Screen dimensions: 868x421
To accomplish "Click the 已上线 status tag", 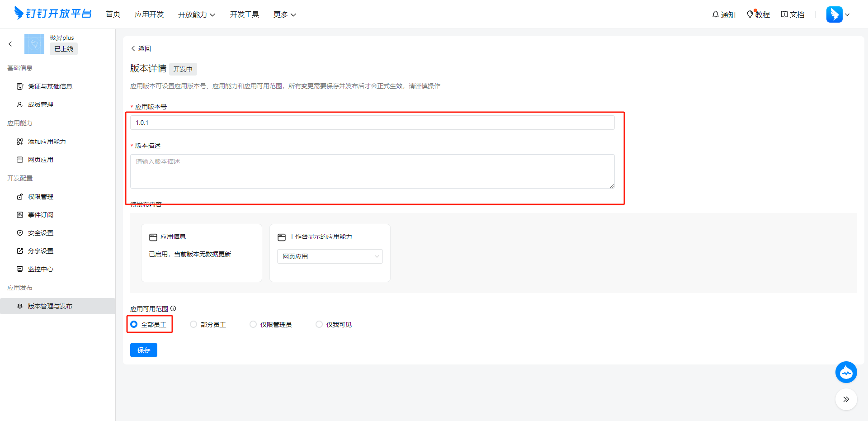I will click(64, 49).
